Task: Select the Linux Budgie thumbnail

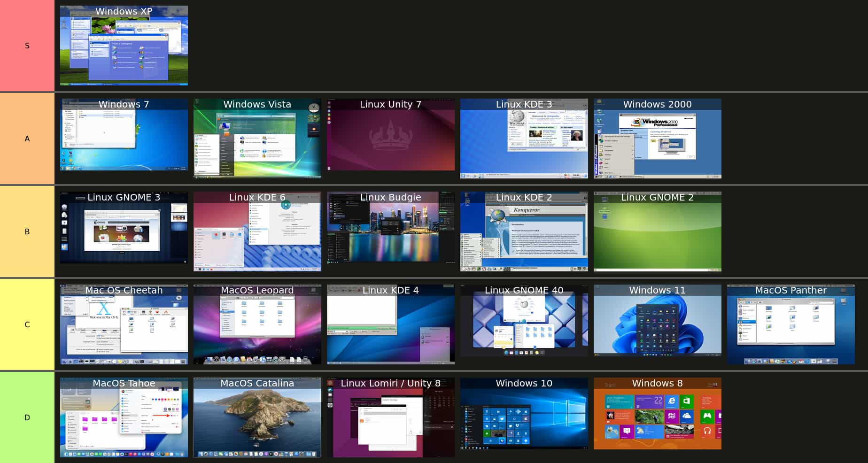Action: 391,227
